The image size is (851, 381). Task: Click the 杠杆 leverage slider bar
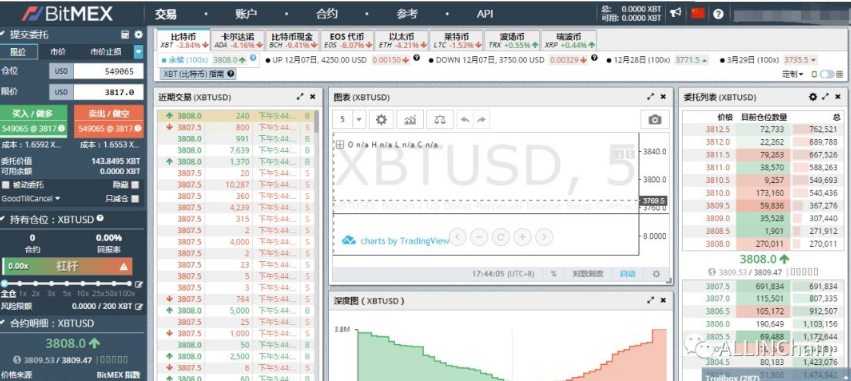click(67, 266)
